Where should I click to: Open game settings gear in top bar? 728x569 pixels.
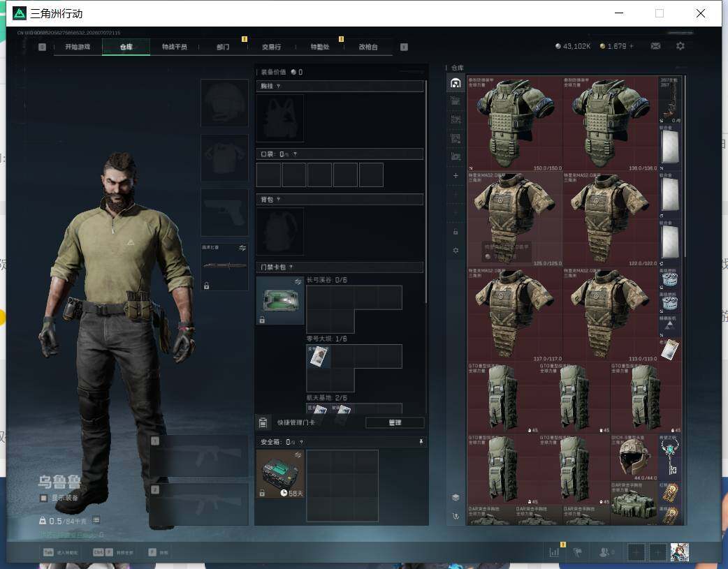(x=680, y=46)
